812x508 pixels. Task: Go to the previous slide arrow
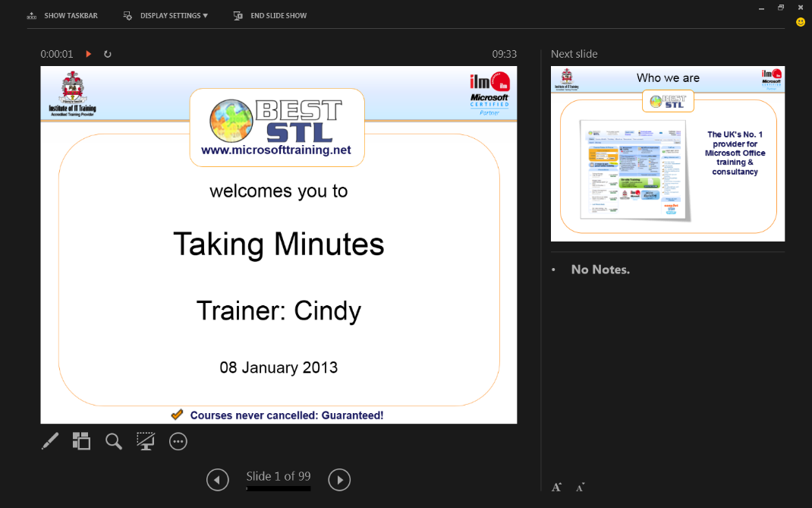[218, 479]
